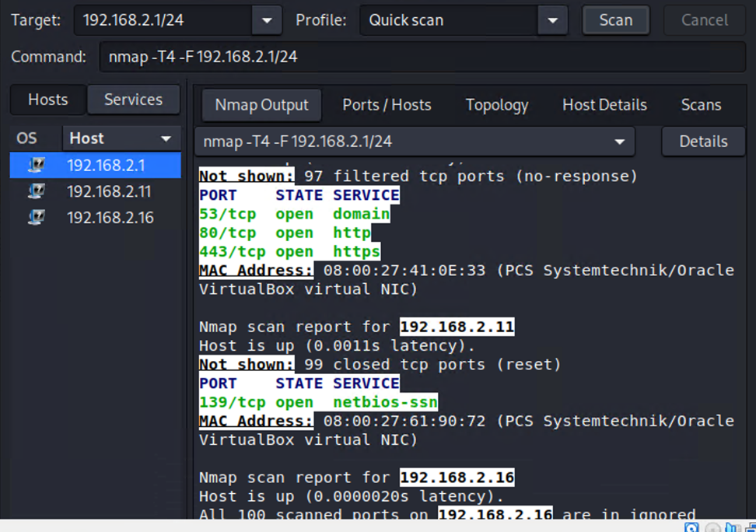Go to the Scans tab
The height and width of the screenshot is (532, 756).
[x=701, y=105]
